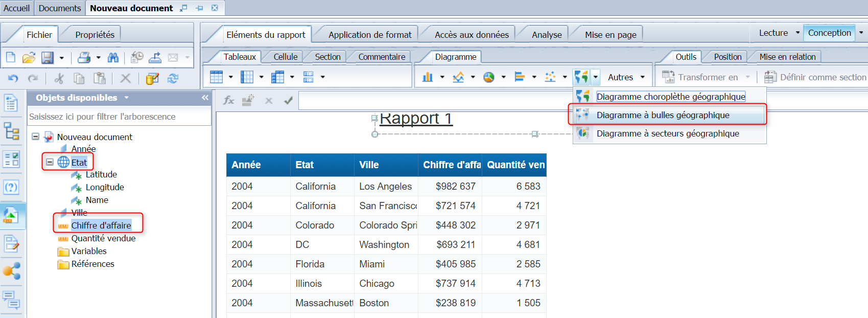This screenshot has width=868, height=318.
Task: Collapse the Nouveau document root node
Action: (36, 137)
